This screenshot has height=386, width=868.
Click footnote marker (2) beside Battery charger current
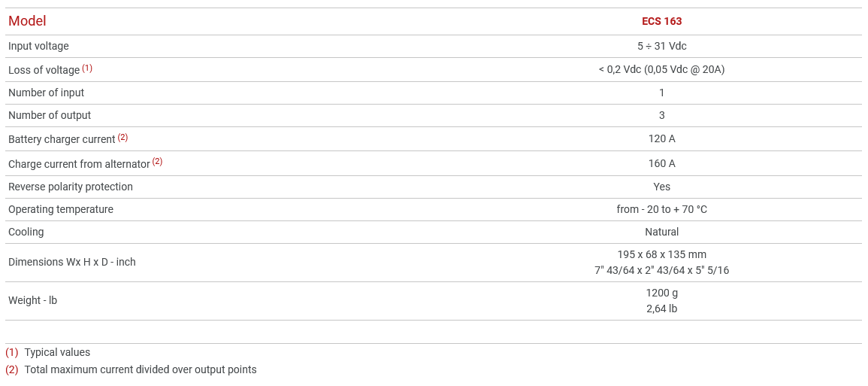[122, 137]
